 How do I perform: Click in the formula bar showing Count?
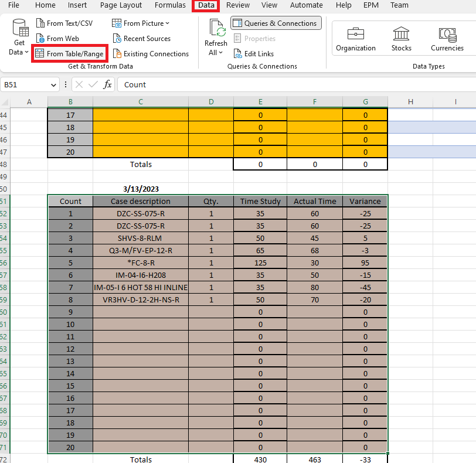pos(296,84)
